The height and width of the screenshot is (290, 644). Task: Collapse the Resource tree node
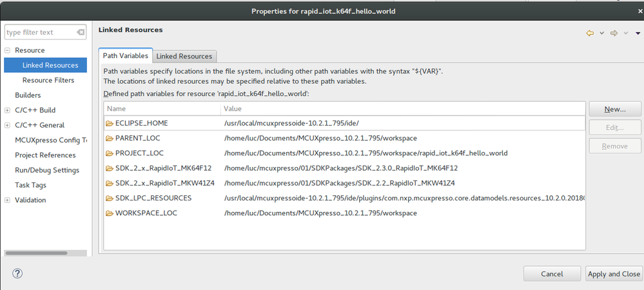[7, 50]
